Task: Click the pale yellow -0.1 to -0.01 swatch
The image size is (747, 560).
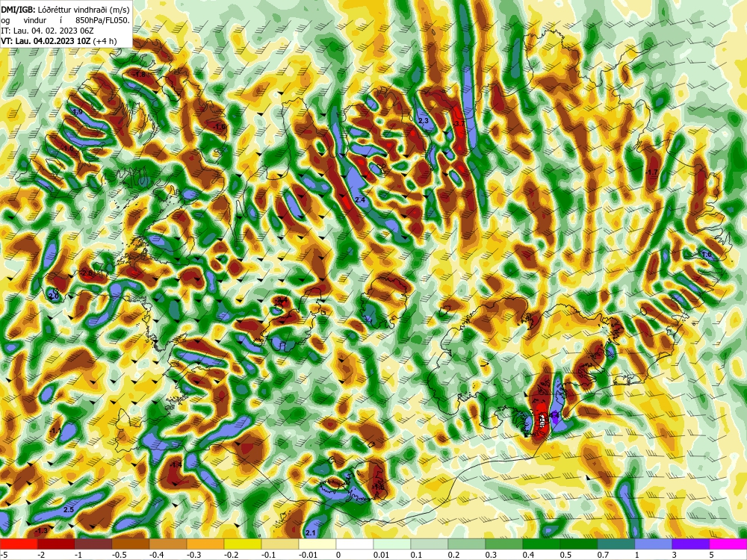Action: [280, 544]
